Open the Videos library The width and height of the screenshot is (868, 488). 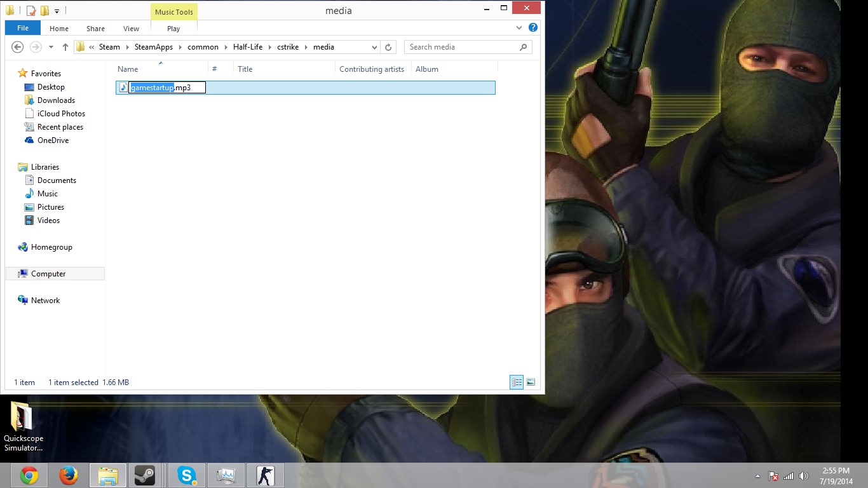48,220
